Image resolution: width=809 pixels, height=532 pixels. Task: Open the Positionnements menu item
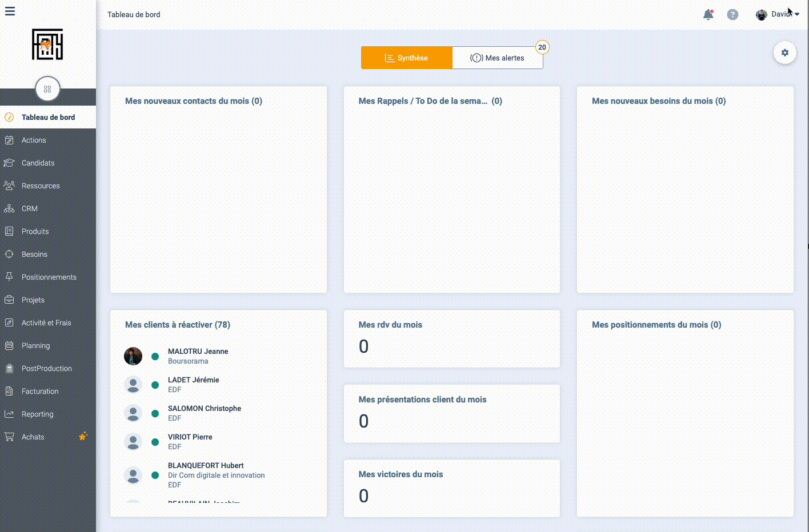pyautogui.click(x=48, y=277)
